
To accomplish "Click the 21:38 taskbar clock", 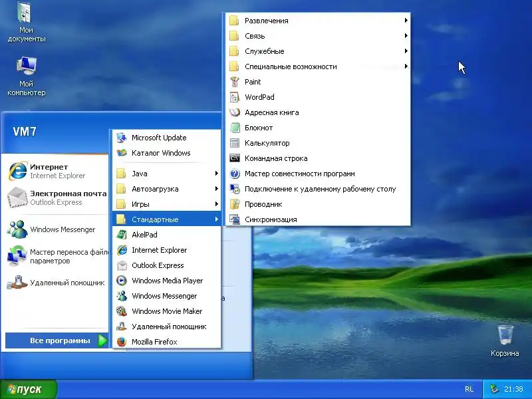I will tap(513, 389).
